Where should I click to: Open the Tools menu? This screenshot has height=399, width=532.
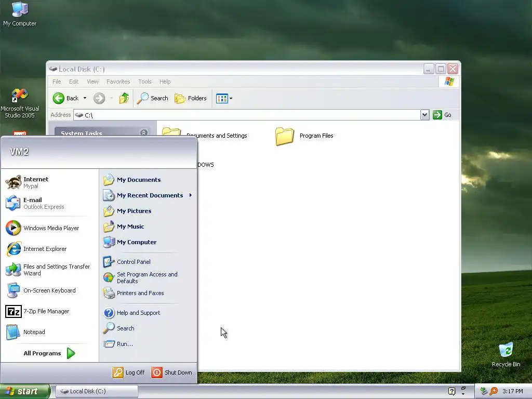pyautogui.click(x=144, y=82)
